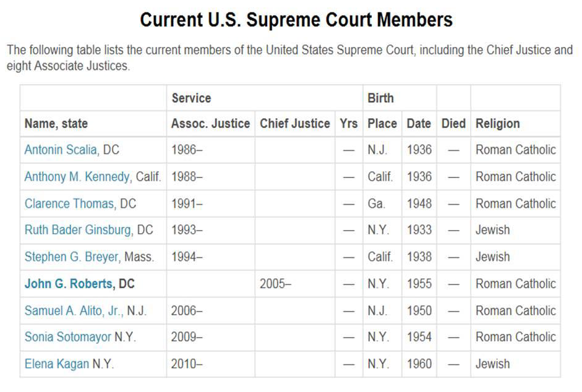Open the John G. Roberts link
582x392 pixels.
68,284
